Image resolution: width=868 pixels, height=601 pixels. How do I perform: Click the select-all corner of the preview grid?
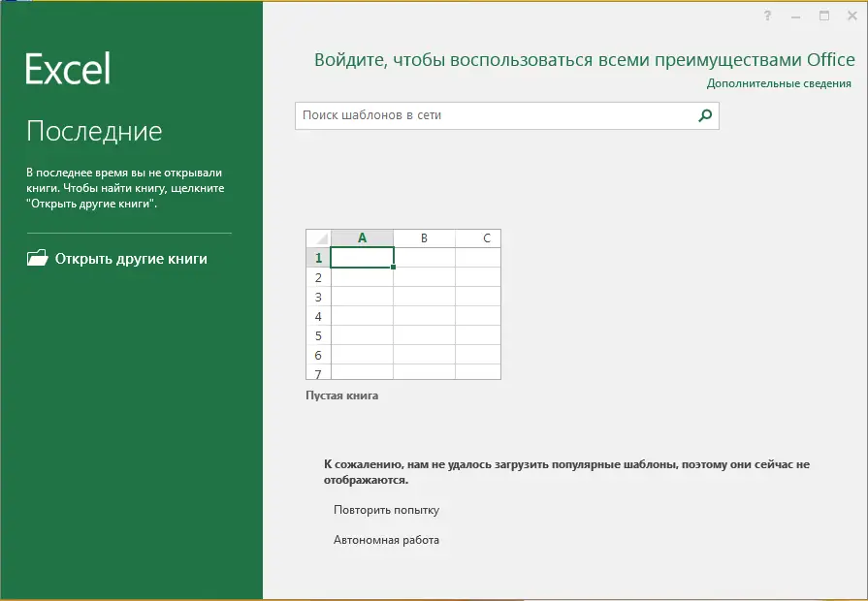317,237
